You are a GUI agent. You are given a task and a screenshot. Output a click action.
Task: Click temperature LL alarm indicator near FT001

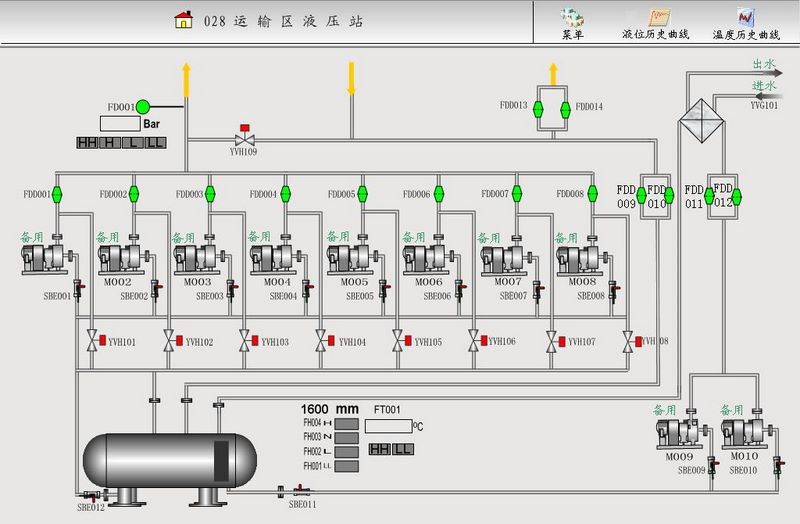403,450
